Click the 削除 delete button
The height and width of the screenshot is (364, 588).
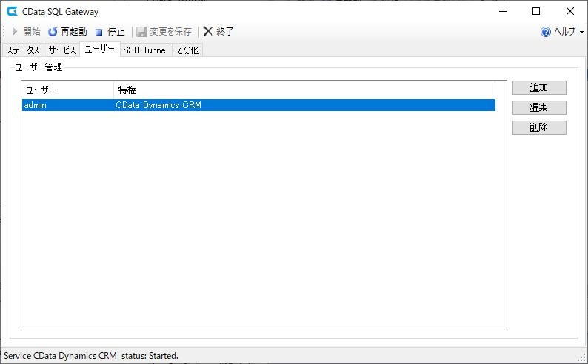coord(539,127)
